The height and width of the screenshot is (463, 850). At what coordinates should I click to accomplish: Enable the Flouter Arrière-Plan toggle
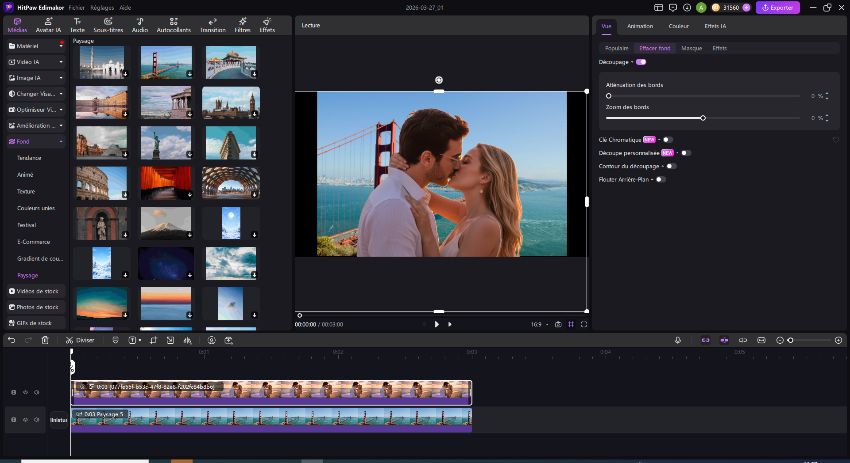coord(660,179)
